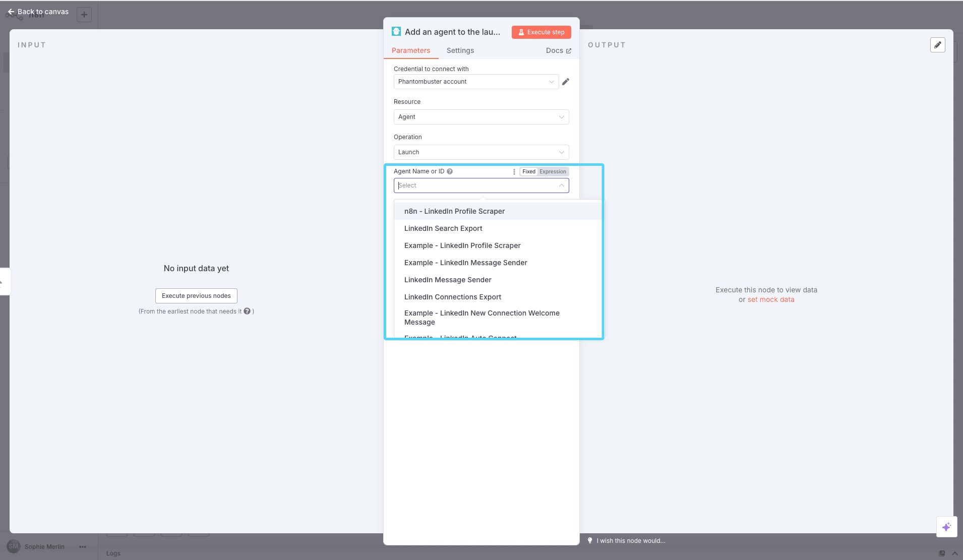
Task: Open Sophie Merlin user menu dots
Action: tap(83, 547)
